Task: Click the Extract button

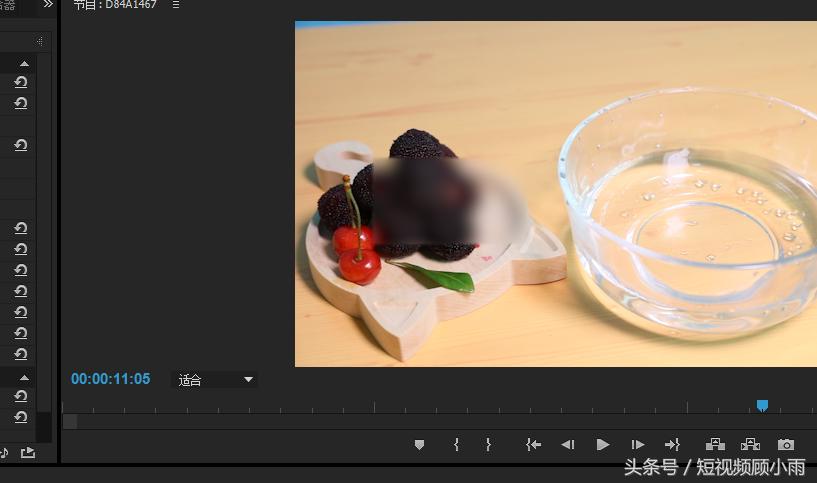Action: pyautogui.click(x=750, y=444)
